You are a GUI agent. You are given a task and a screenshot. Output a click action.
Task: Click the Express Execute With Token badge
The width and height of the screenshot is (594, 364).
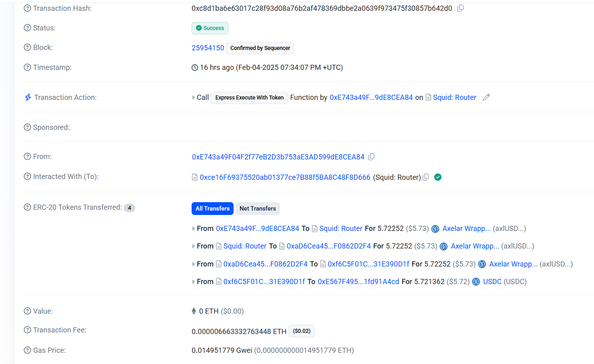pyautogui.click(x=249, y=98)
